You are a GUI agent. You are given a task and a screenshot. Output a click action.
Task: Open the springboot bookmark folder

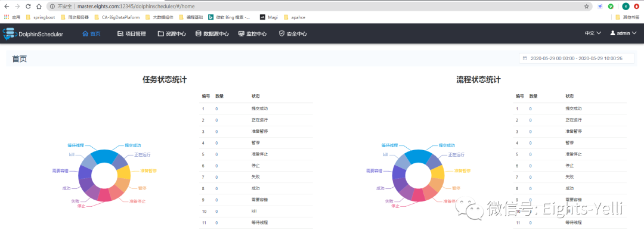pos(41,17)
